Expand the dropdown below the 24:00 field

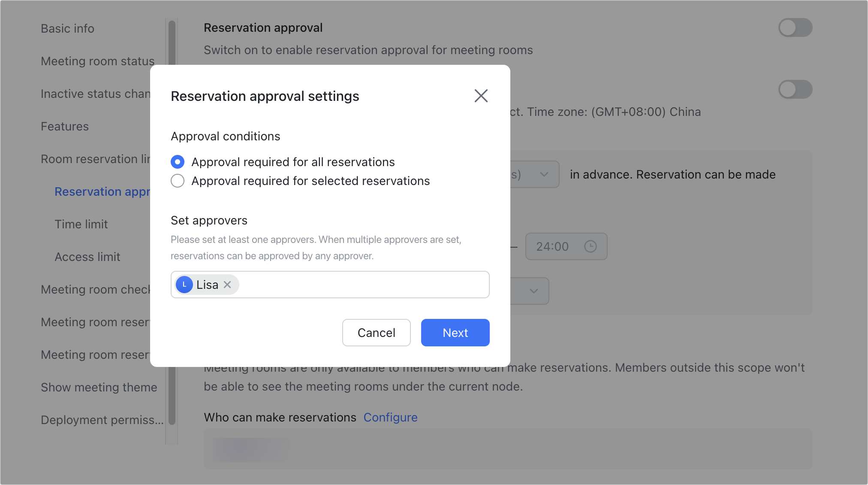coord(533,291)
